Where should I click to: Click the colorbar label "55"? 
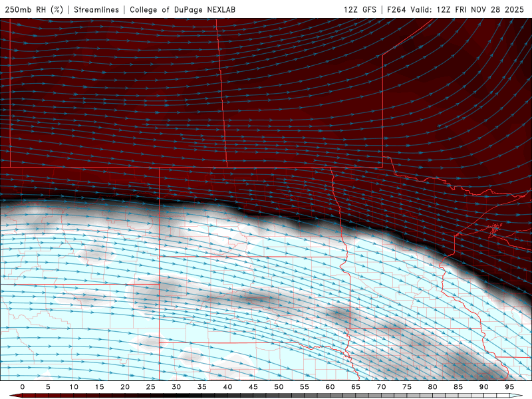tap(305, 387)
